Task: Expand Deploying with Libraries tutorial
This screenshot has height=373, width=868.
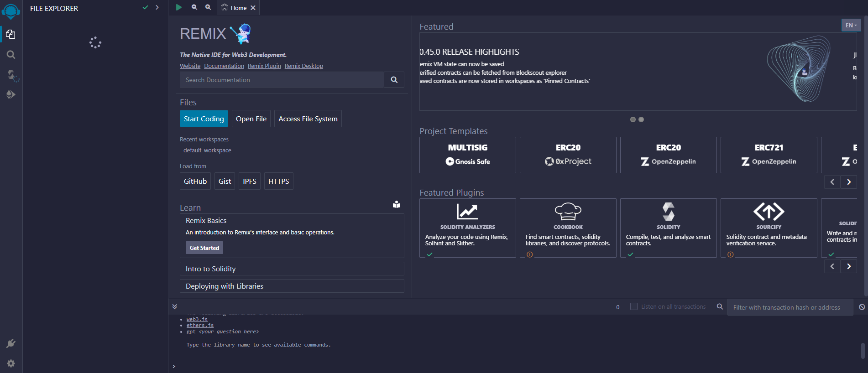Action: point(292,286)
